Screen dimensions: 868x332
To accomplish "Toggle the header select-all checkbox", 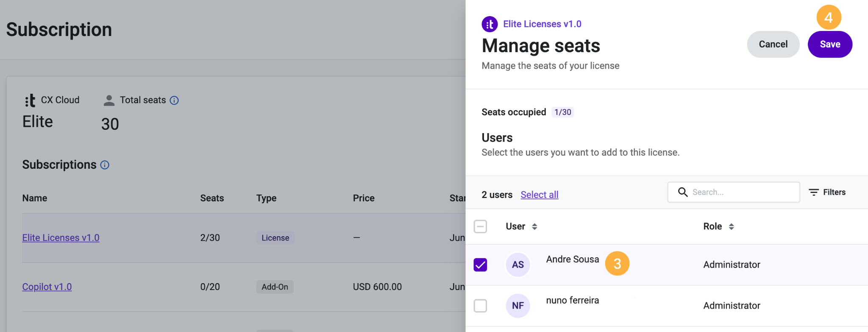I will pyautogui.click(x=480, y=226).
